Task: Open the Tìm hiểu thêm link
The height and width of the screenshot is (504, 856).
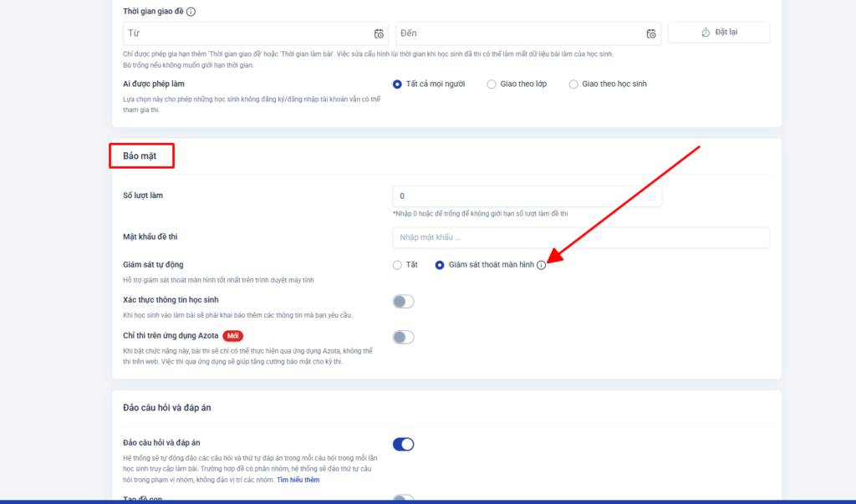Action: 298,480
